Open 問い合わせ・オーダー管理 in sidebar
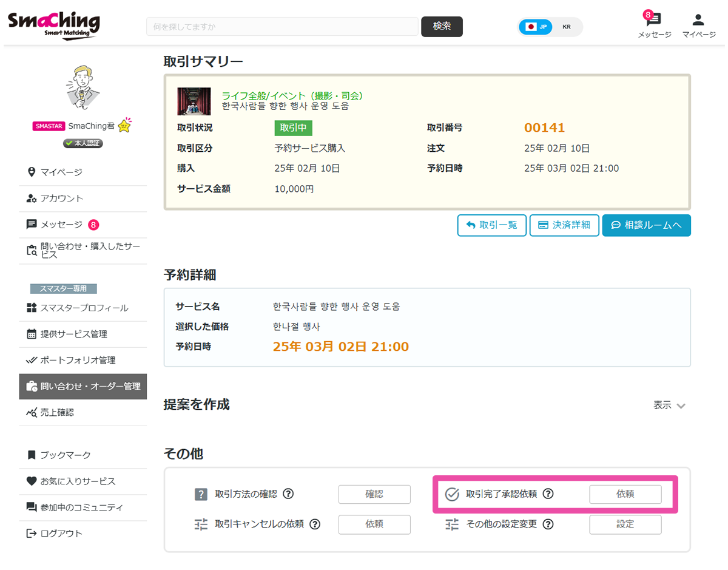This screenshot has width=728, height=570. point(83,386)
